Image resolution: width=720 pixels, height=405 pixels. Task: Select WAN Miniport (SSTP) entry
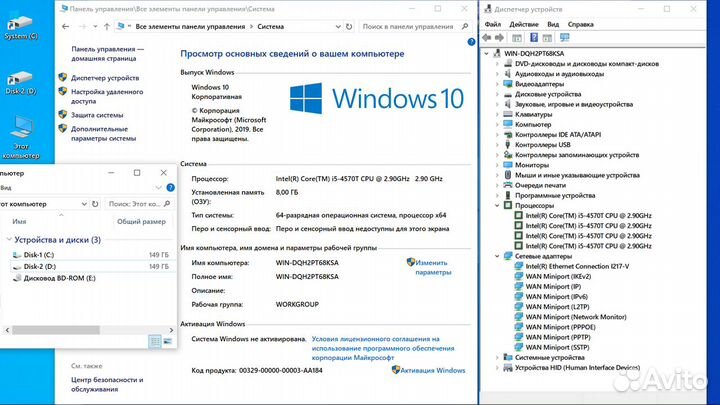click(557, 347)
